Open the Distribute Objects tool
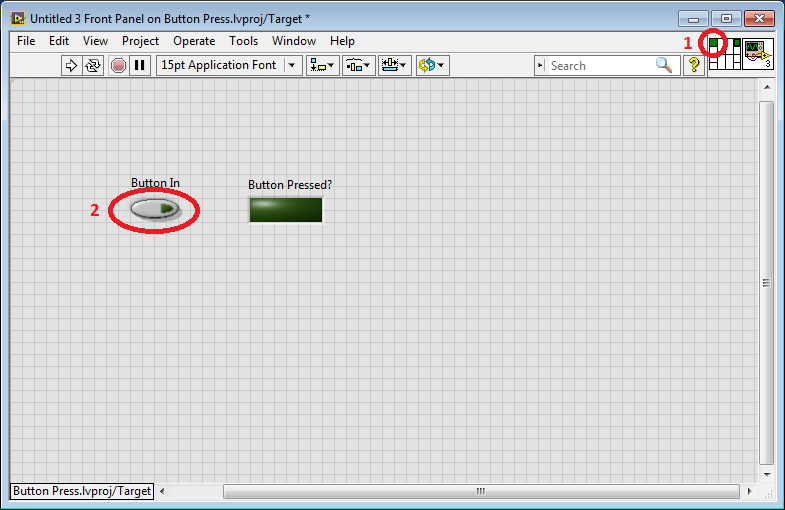The image size is (785, 510). [358, 66]
